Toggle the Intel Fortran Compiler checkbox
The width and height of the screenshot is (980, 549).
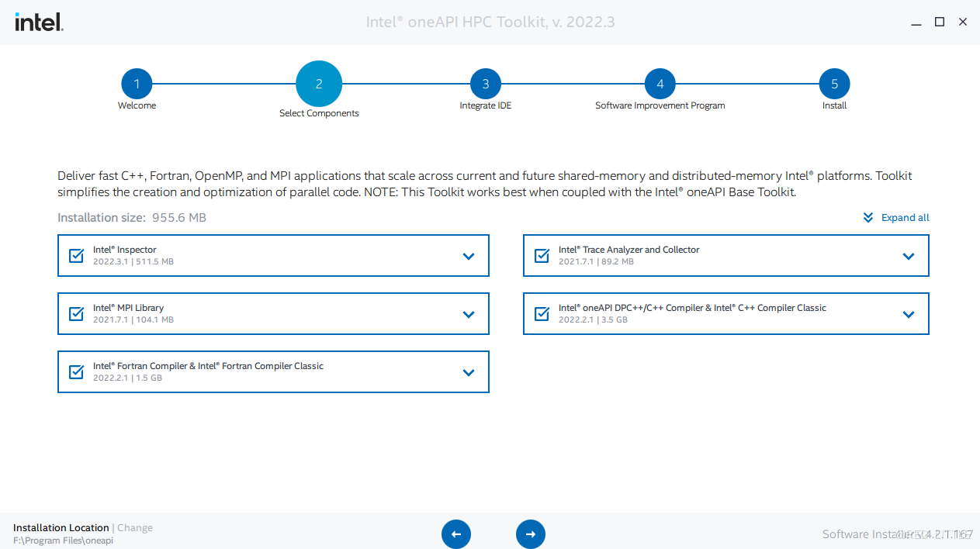77,372
